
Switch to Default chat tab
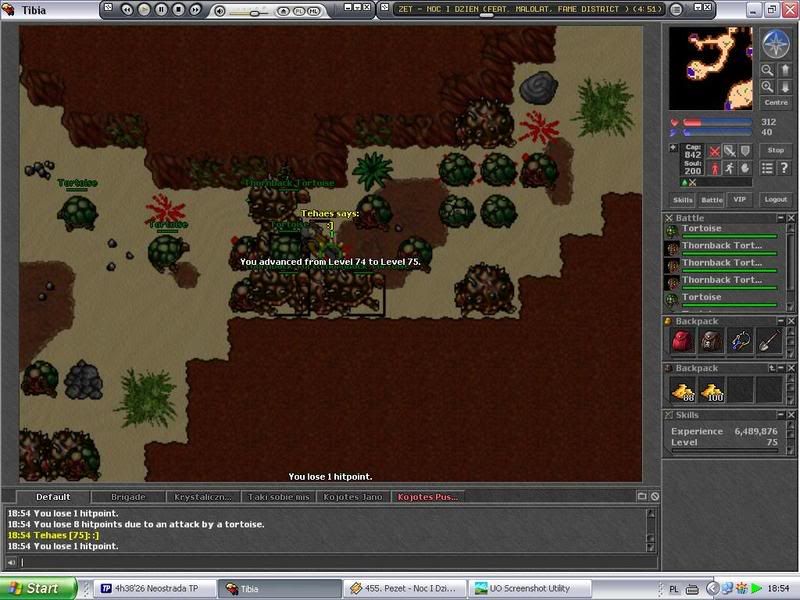53,497
